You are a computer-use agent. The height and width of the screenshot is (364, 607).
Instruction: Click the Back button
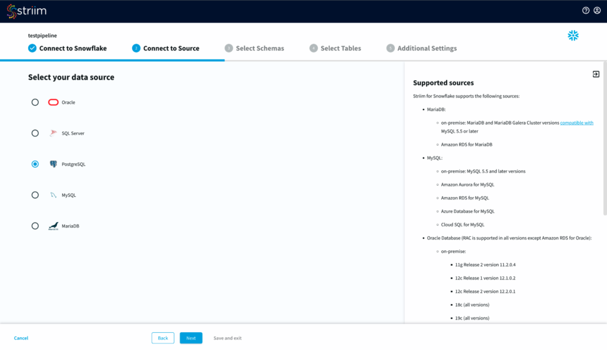coord(163,338)
